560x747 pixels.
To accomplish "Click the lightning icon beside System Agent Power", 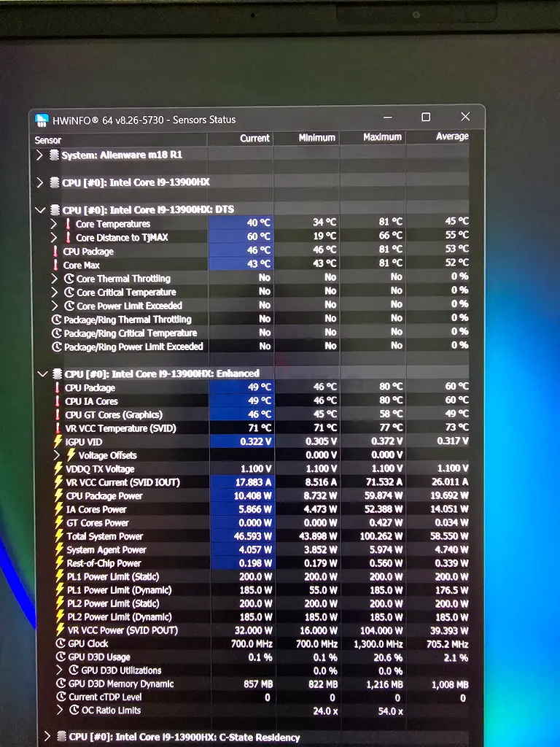I will click(60, 549).
